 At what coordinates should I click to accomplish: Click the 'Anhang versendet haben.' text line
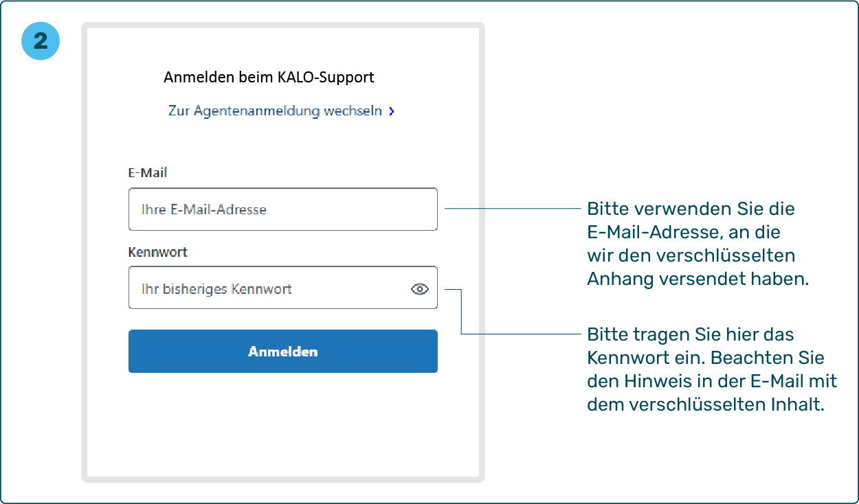698,279
